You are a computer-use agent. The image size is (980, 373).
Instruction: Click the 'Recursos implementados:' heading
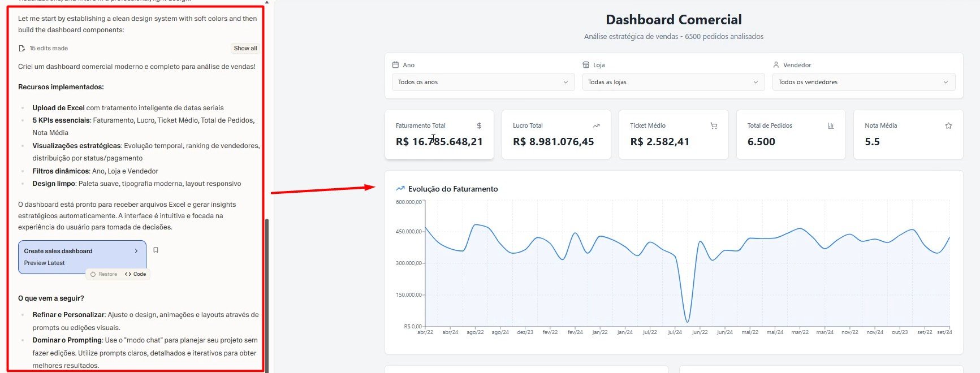61,87
